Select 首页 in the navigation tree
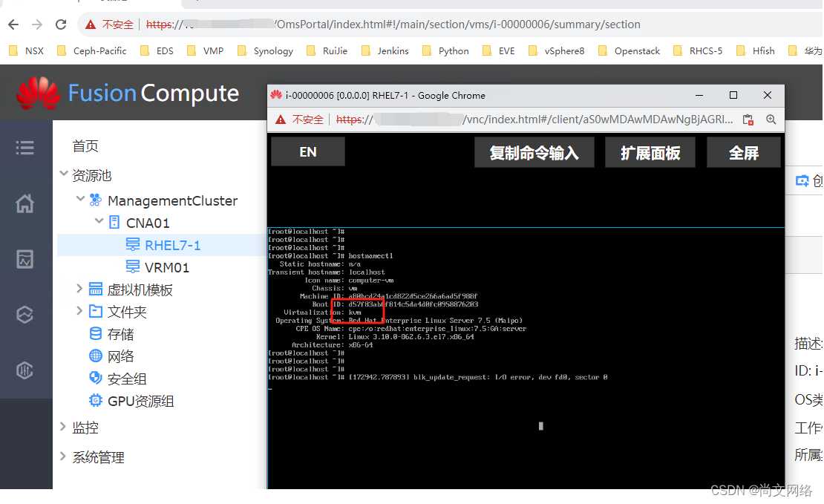824x504 pixels. tap(85, 146)
